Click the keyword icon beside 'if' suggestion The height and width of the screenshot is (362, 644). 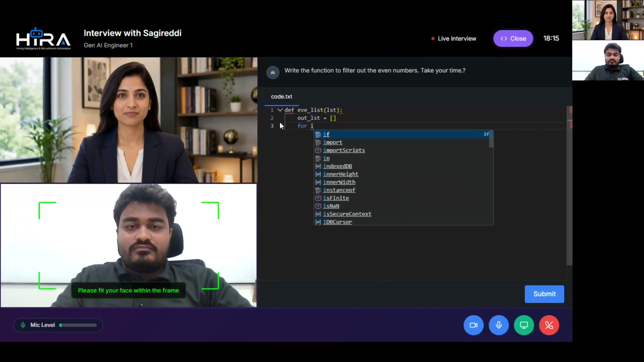click(x=318, y=134)
